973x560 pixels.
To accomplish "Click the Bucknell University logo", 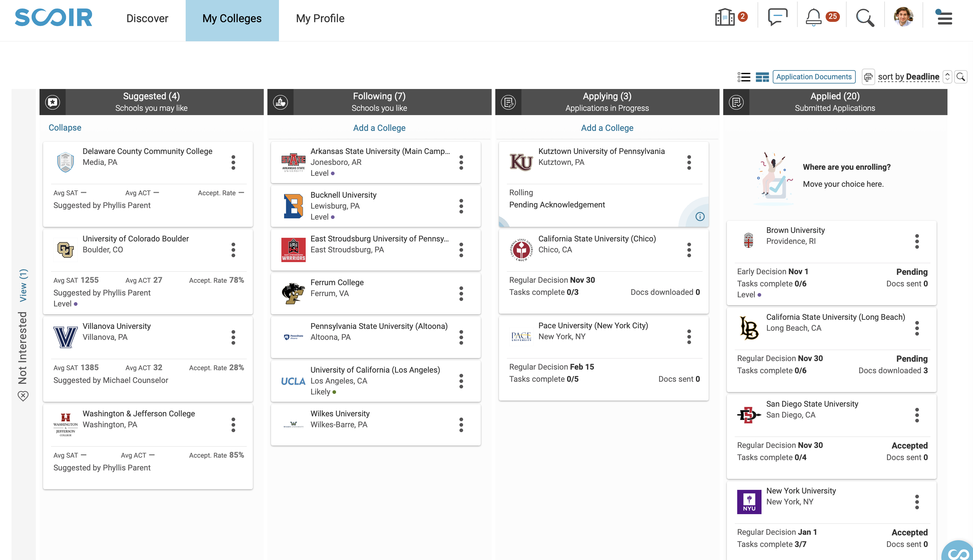I will coord(293,206).
